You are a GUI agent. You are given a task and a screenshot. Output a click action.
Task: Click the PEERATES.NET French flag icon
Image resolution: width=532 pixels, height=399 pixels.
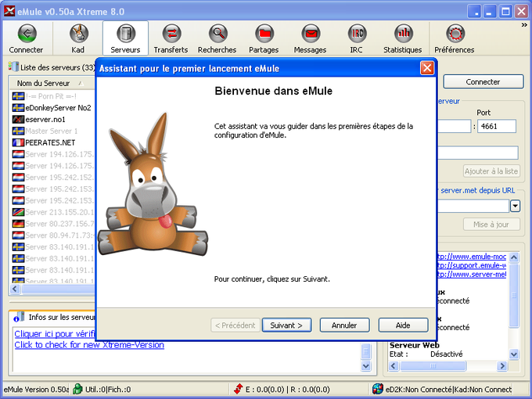tap(18, 142)
